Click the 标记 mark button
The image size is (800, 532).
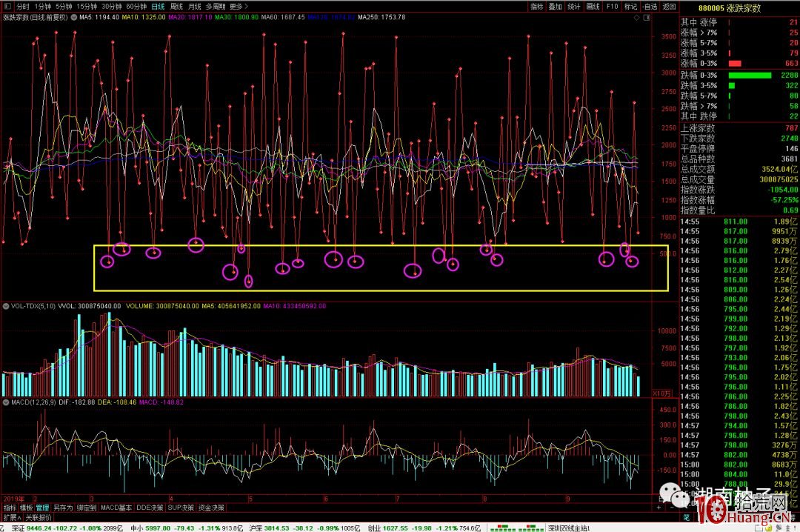point(630,6)
